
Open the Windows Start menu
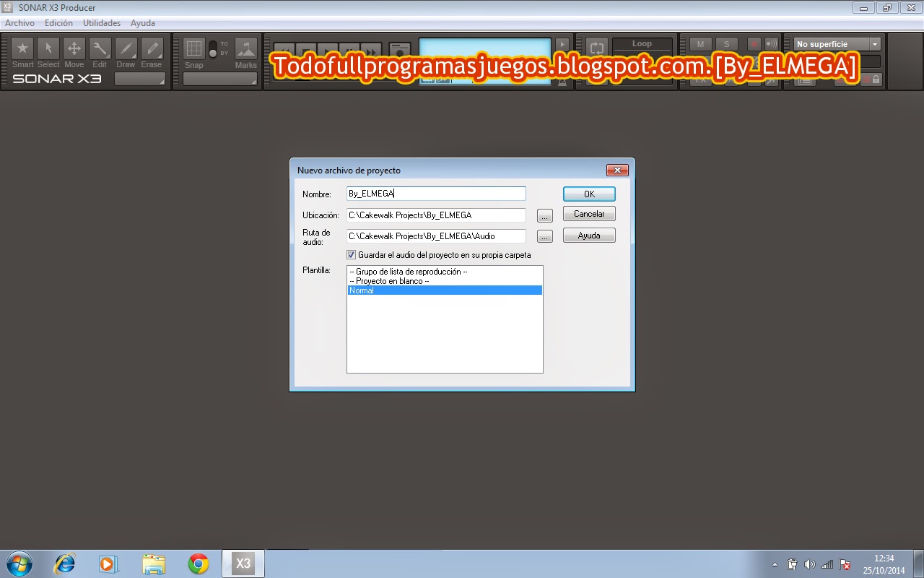point(19,564)
